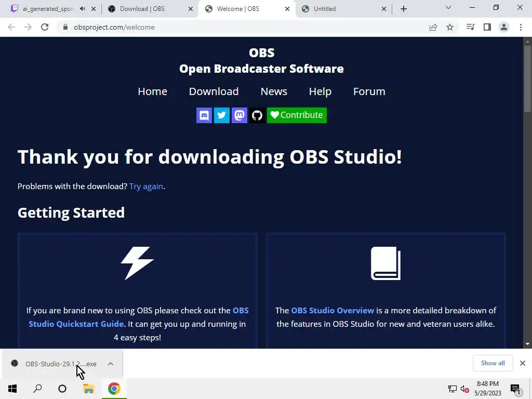Close the Download | OBS tab
The width and height of the screenshot is (532, 399).
tap(191, 9)
